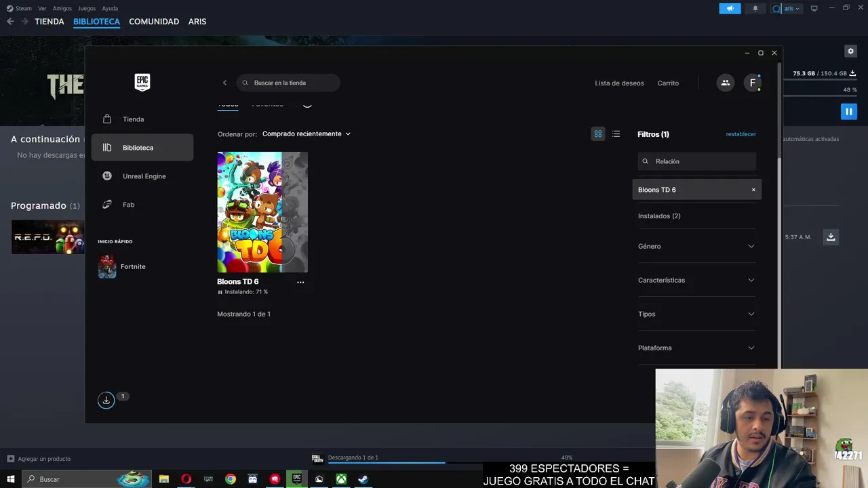868x488 pixels.
Task: Click Epic Games taskbar icon
Action: pyautogui.click(x=296, y=479)
